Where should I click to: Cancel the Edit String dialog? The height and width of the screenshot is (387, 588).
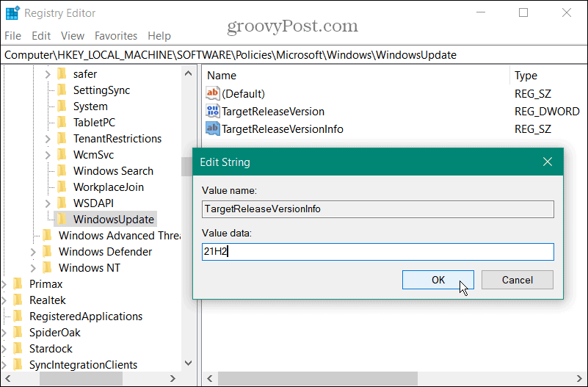coord(517,280)
